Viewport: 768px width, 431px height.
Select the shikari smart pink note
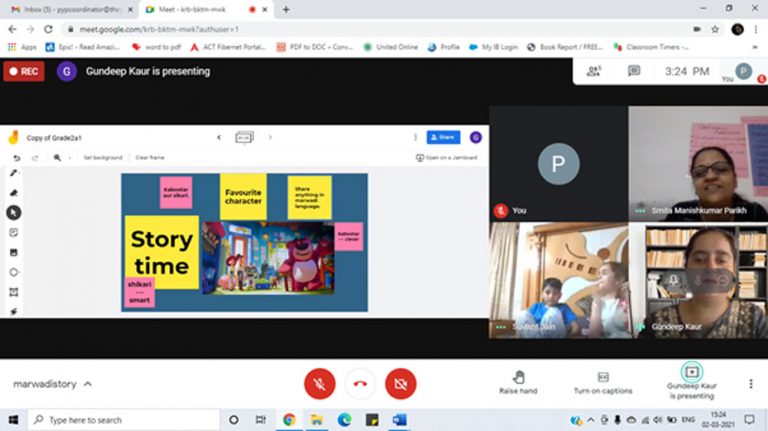(x=140, y=292)
